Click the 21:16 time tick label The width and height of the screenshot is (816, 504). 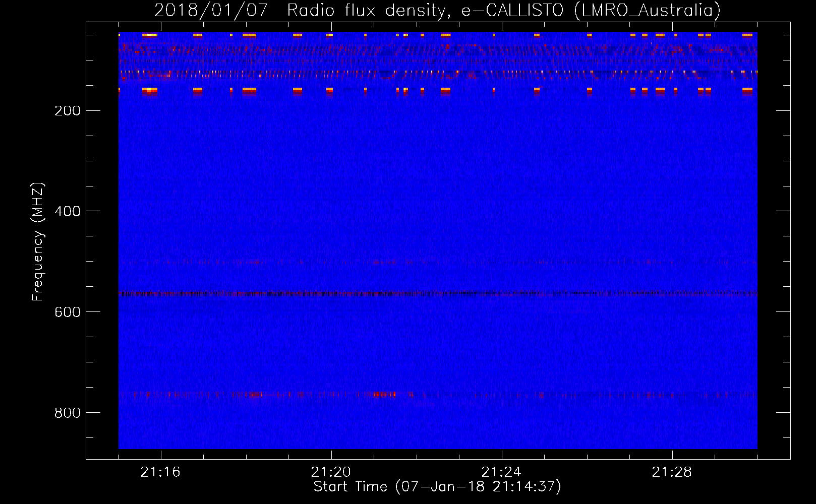point(160,472)
